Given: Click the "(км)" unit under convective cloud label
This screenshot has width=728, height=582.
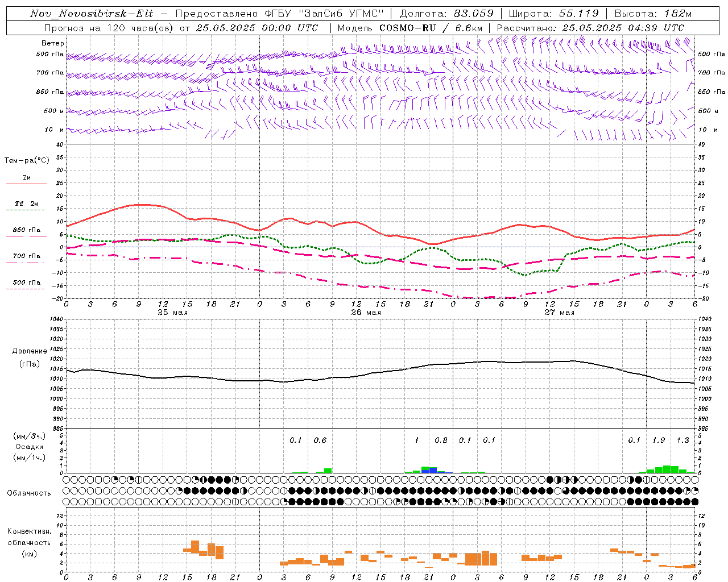Looking at the screenshot, I should [30, 554].
